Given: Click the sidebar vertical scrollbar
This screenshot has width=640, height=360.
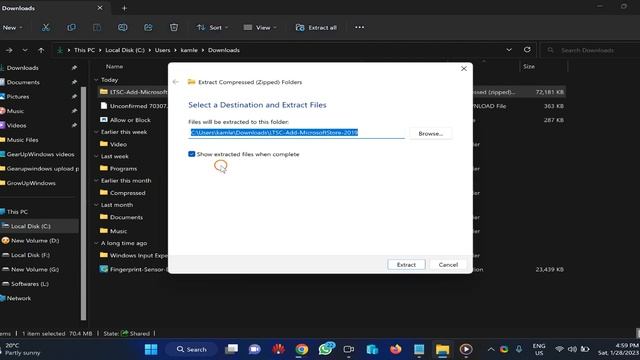Looking at the screenshot, I should pyautogui.click(x=84, y=203).
